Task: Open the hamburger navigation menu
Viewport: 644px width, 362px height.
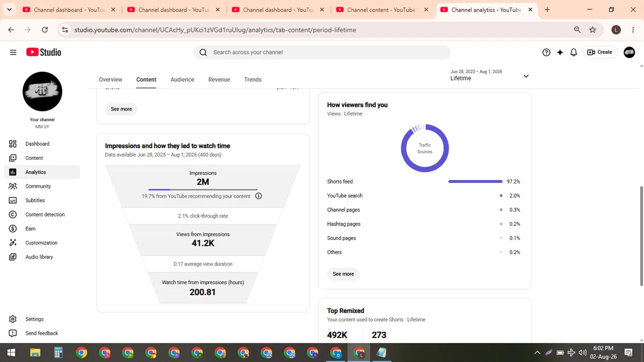Action: click(13, 52)
